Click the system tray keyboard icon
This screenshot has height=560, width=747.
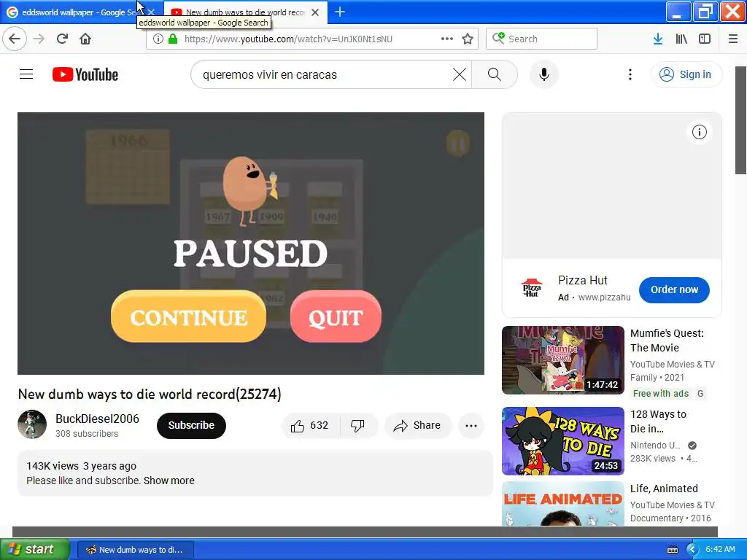[672, 550]
